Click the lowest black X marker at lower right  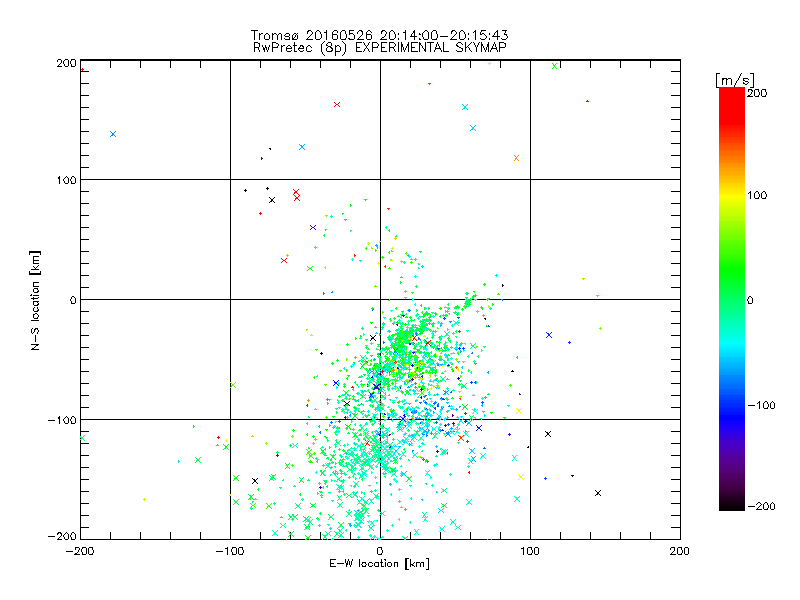(x=598, y=493)
